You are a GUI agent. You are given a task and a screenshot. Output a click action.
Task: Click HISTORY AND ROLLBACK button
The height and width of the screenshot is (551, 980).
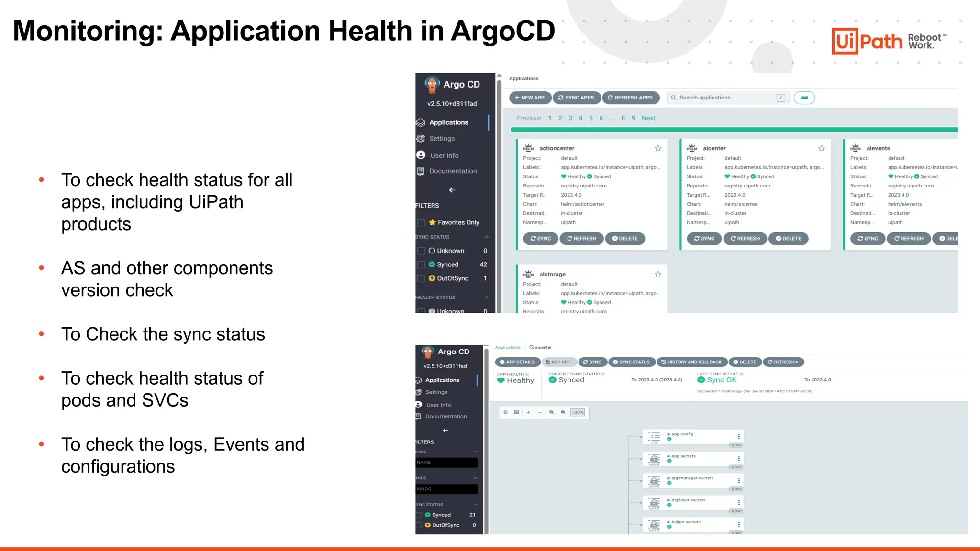[x=691, y=362]
